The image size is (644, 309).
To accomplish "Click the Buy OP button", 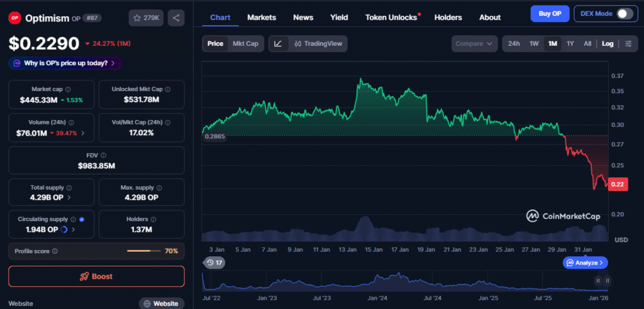I will tap(549, 14).
